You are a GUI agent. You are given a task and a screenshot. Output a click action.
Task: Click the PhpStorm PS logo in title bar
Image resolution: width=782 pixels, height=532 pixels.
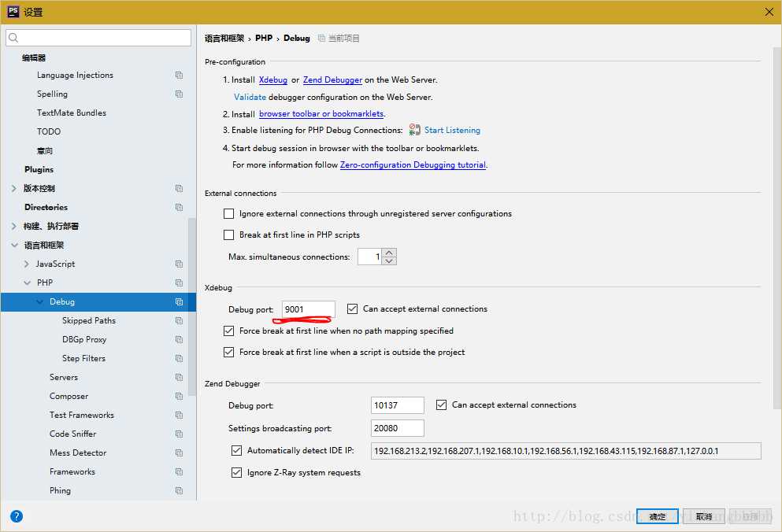[x=13, y=12]
